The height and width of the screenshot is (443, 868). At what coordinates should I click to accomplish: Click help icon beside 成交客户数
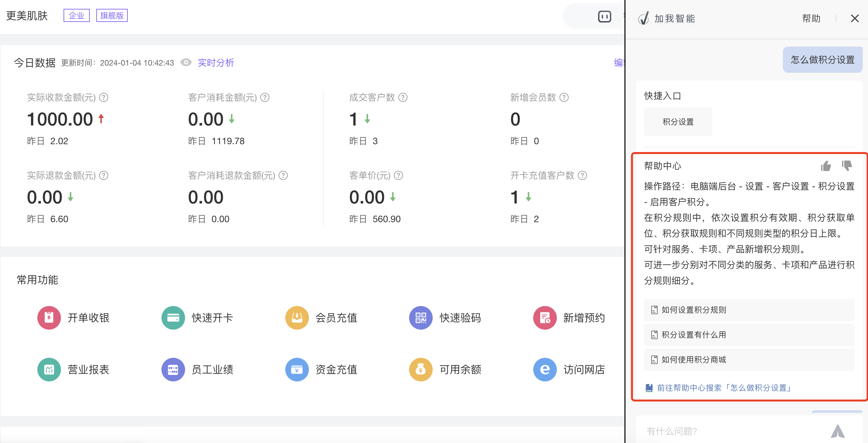point(403,97)
